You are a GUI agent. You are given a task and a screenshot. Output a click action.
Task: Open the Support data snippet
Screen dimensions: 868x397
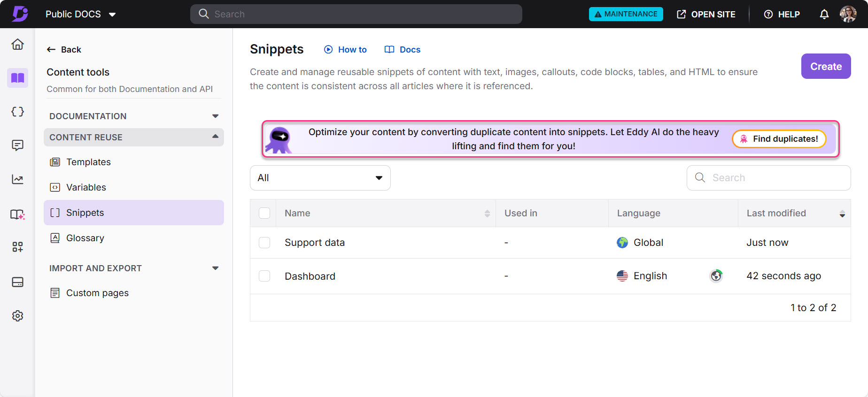[x=315, y=243]
